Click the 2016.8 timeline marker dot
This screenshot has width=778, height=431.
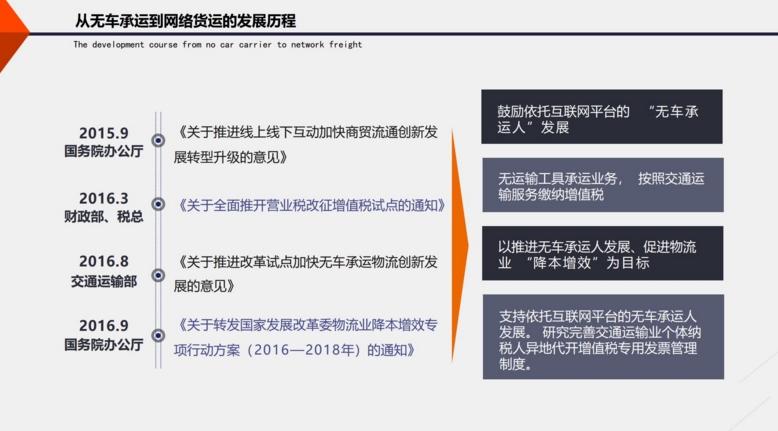(158, 275)
